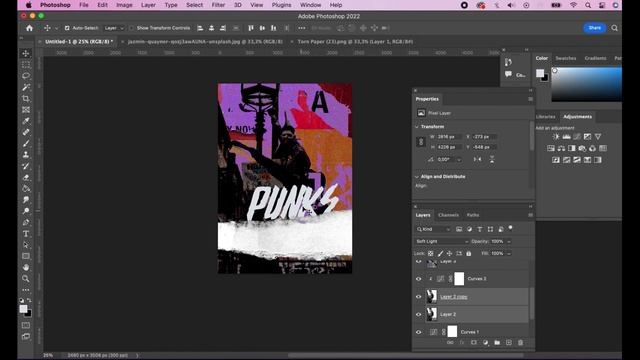Click the toolbar background color swatch

(28, 313)
